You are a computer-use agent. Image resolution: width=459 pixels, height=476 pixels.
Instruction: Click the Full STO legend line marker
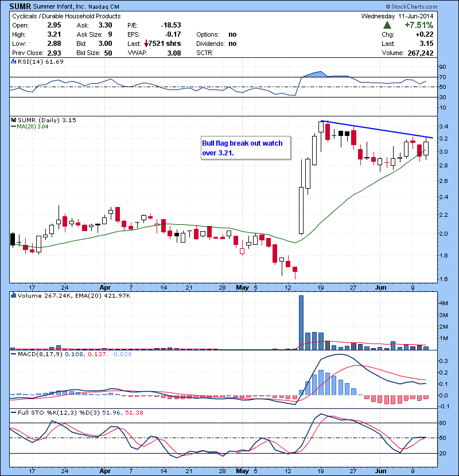(13, 413)
